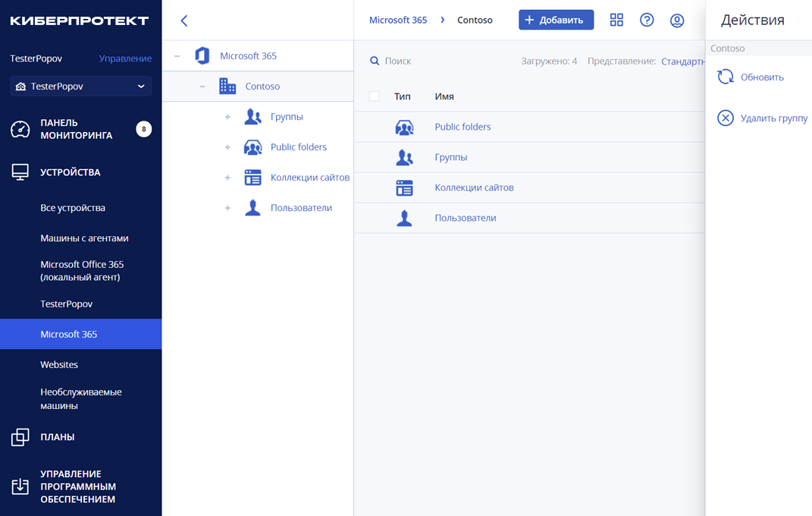The width and height of the screenshot is (812, 516).
Task: Open Управление программным обеспечением section
Action: pos(77,486)
